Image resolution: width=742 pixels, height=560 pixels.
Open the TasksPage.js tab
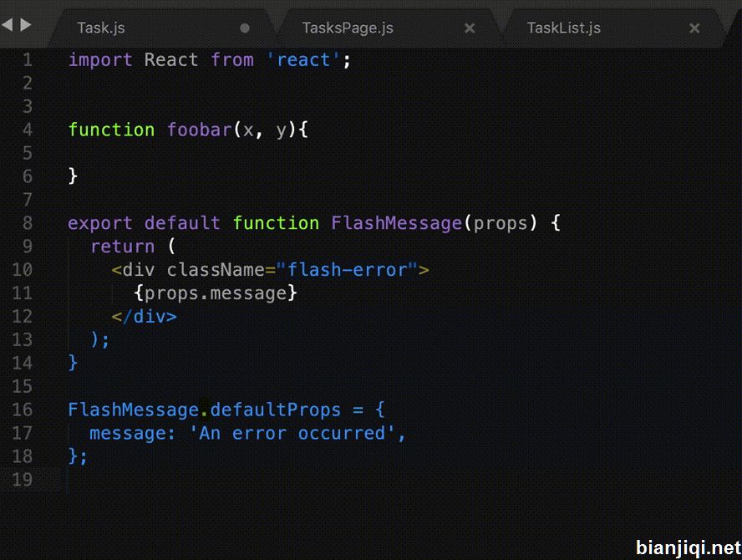(x=348, y=28)
